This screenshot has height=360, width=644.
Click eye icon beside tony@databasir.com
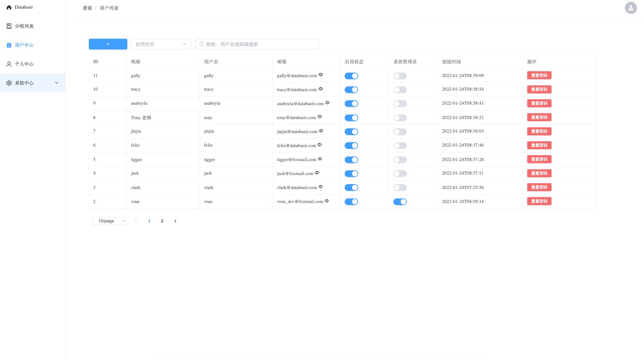tap(320, 116)
